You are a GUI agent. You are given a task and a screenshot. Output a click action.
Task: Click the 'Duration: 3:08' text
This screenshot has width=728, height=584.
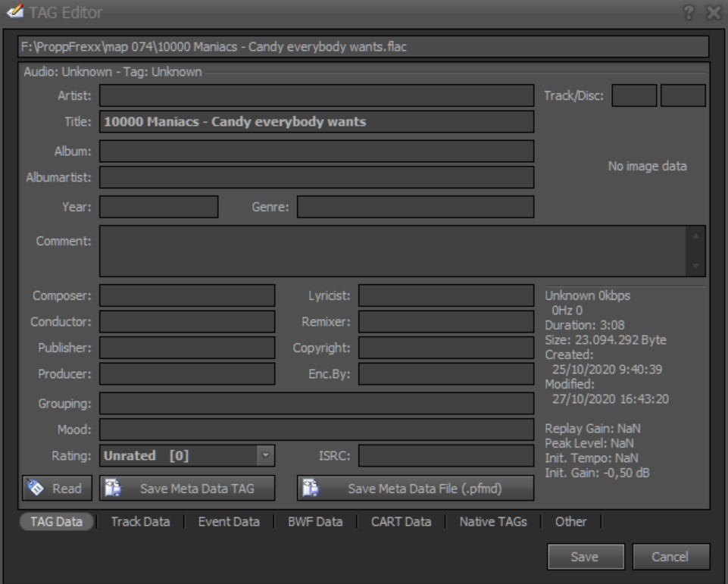[585, 325]
